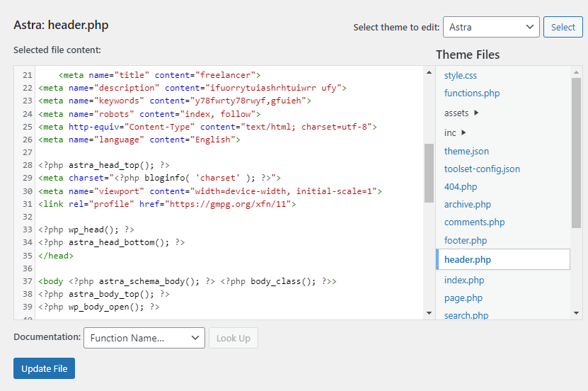Open toolset-config.json file
Image resolution: width=588 pixels, height=391 pixels.
[482, 169]
